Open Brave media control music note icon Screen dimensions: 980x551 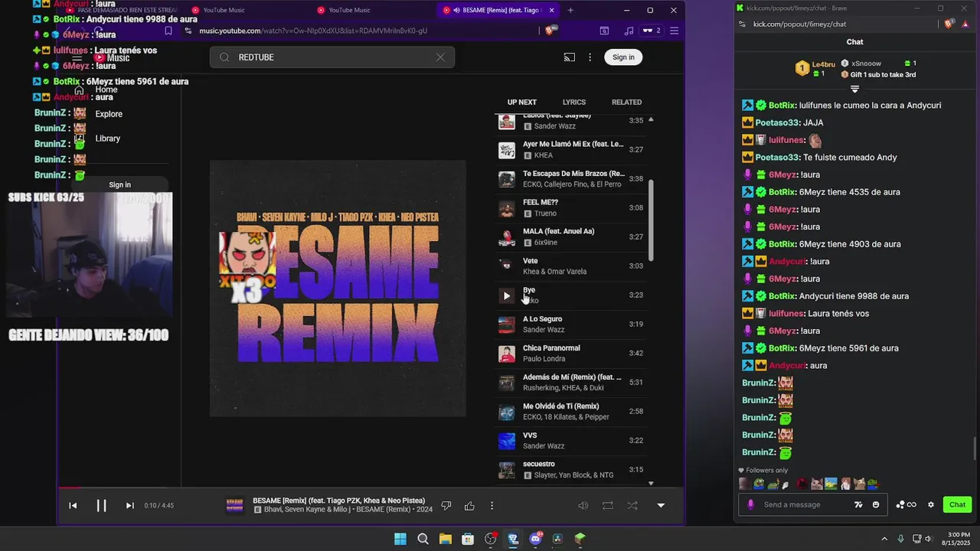[x=629, y=31]
